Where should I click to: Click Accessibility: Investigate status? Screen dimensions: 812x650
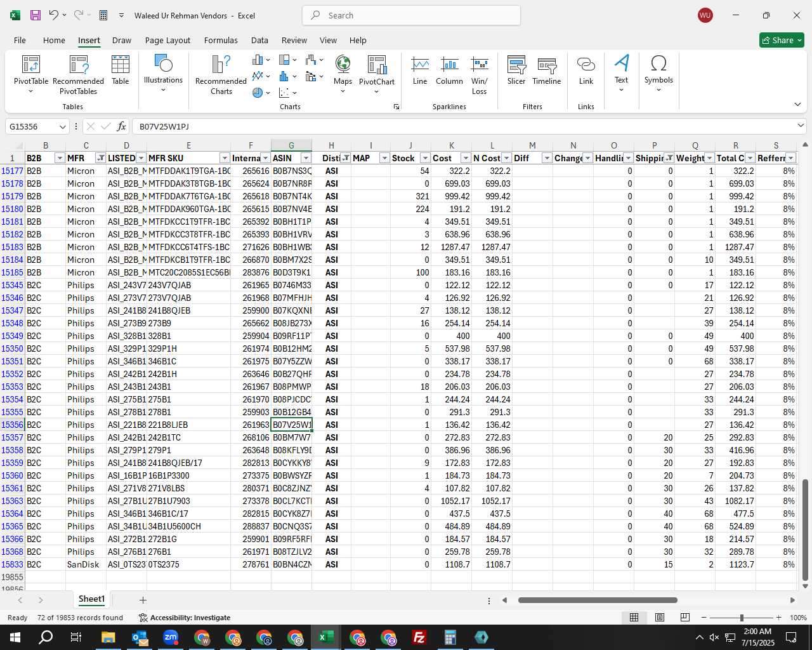185,618
